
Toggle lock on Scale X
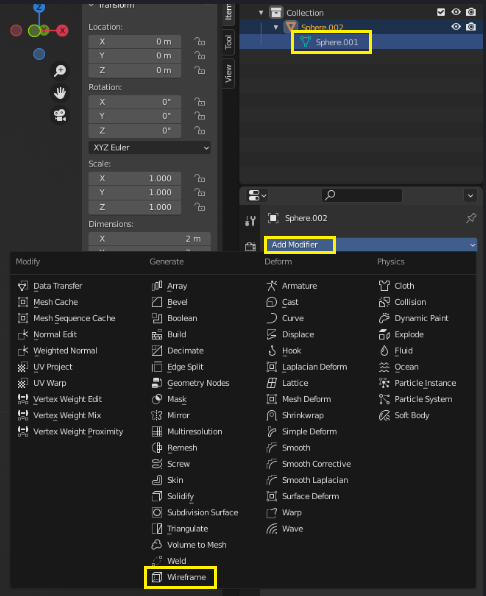click(199, 178)
